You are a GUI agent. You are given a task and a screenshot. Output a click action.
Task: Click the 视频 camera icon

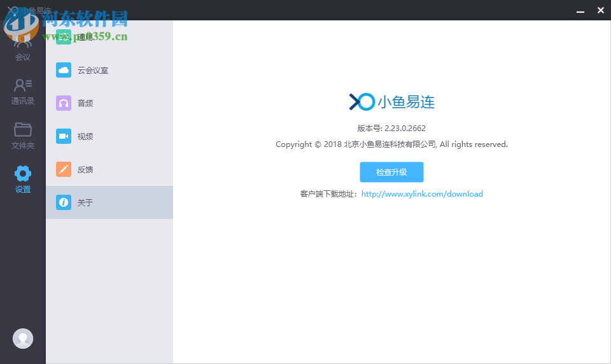tap(64, 136)
